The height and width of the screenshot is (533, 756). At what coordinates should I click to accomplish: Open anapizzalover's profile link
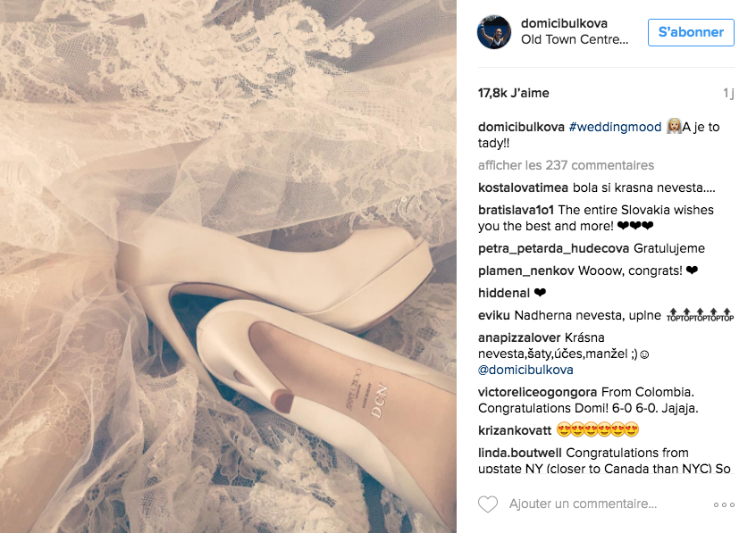click(x=519, y=337)
